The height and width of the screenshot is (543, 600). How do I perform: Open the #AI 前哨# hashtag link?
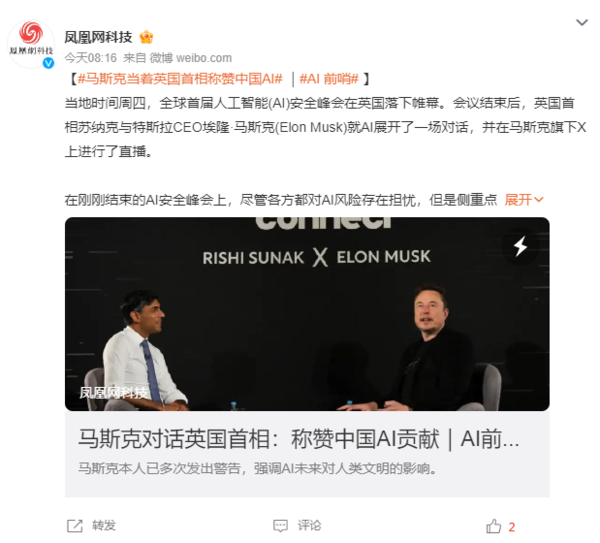click(329, 79)
